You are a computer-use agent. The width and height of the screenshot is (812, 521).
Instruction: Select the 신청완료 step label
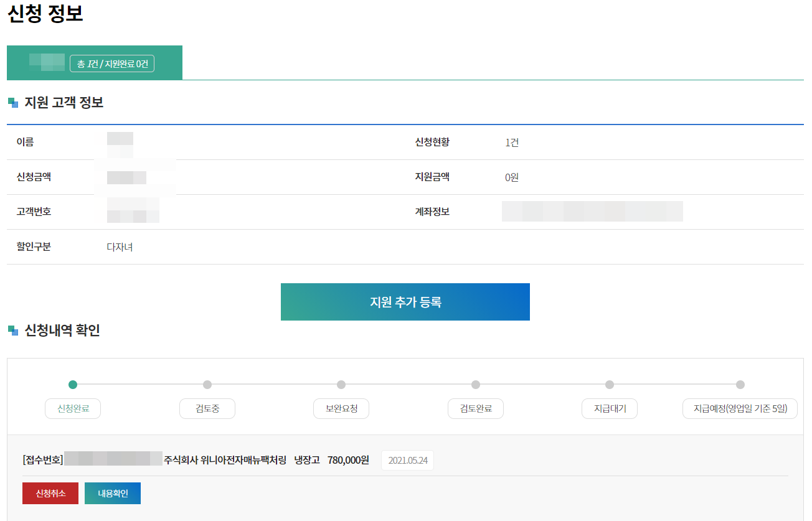tap(73, 408)
